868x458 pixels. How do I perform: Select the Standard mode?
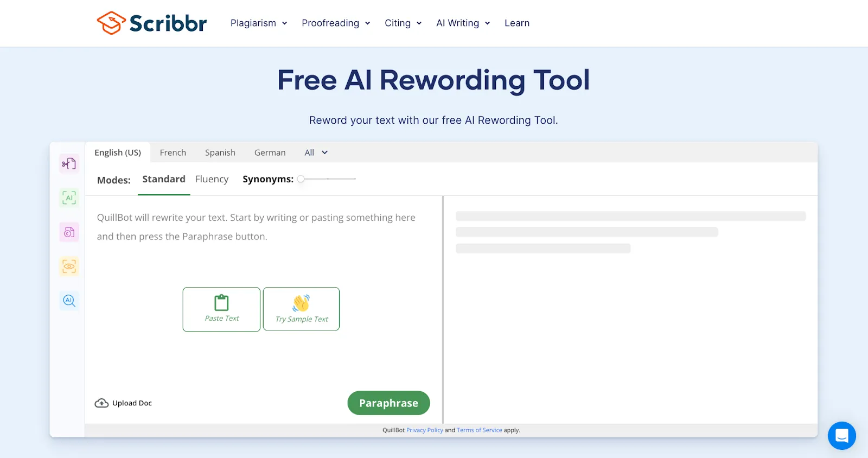point(164,179)
